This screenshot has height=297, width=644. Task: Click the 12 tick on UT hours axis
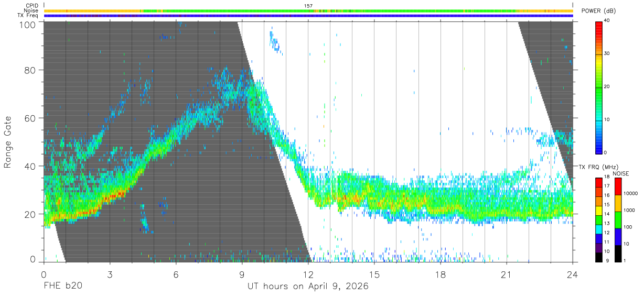click(308, 274)
